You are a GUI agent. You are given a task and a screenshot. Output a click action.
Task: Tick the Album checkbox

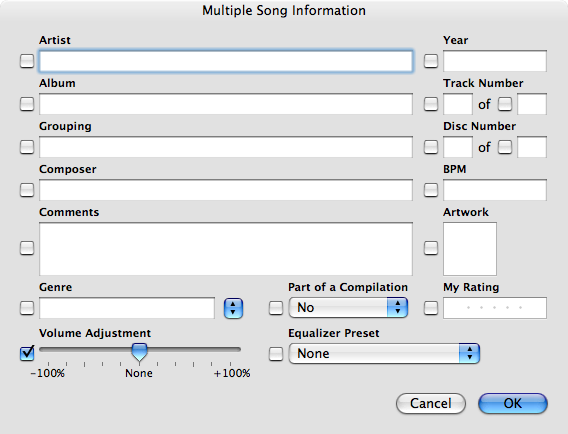click(27, 104)
